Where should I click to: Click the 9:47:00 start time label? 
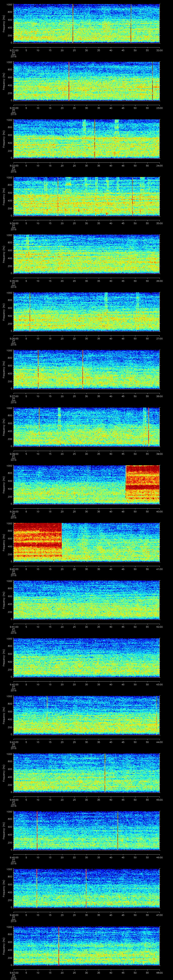[x=14, y=972]
